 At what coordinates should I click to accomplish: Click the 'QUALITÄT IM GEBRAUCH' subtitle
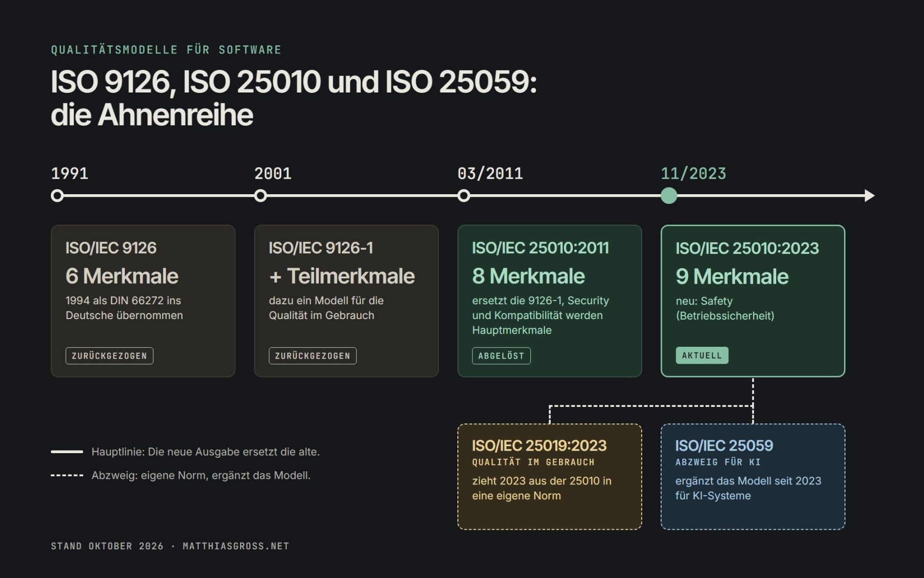[x=533, y=462]
